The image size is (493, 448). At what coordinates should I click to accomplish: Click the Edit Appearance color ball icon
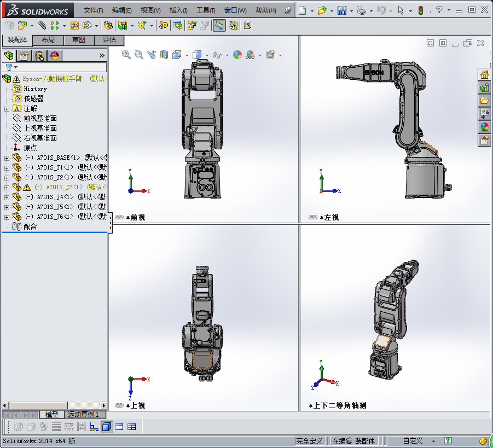click(237, 55)
